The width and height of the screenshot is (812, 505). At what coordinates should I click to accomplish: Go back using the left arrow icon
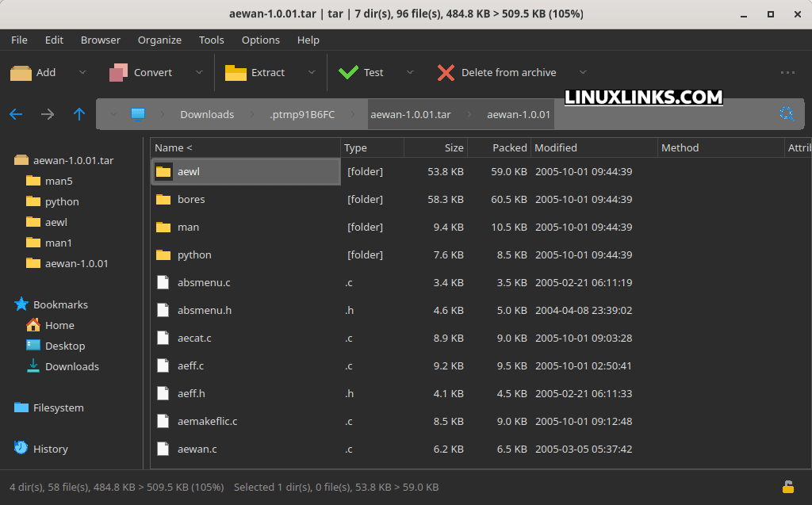[16, 114]
